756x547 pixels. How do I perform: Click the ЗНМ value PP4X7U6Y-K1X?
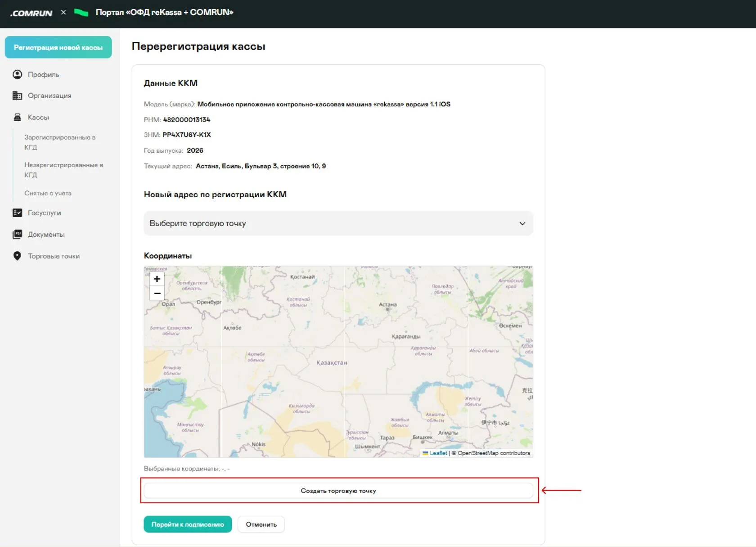186,135
